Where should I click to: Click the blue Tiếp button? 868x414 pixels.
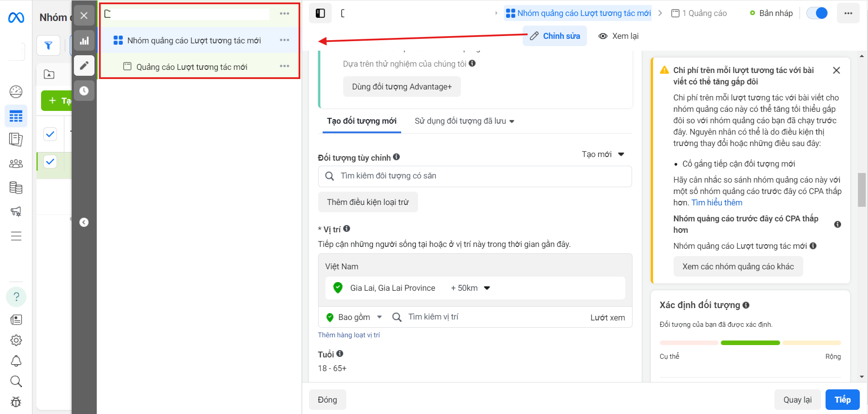tap(842, 400)
